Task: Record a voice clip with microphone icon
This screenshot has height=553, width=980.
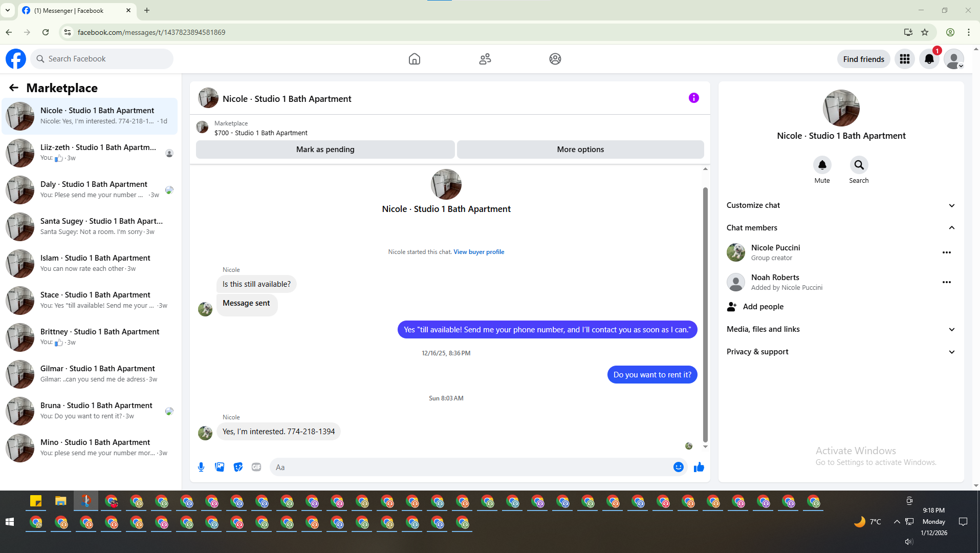Action: [x=201, y=467]
